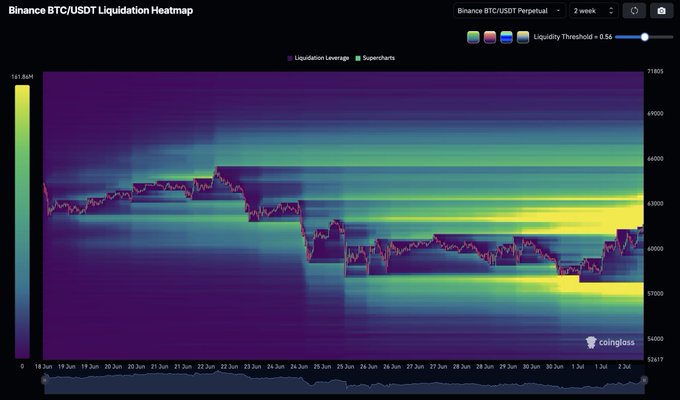Click the 23 Jun date axis label
The height and width of the screenshot is (400, 680).
[252, 367]
